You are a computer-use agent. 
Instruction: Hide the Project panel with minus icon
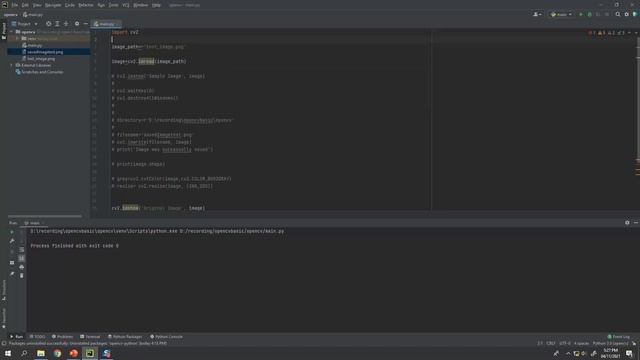tap(85, 24)
